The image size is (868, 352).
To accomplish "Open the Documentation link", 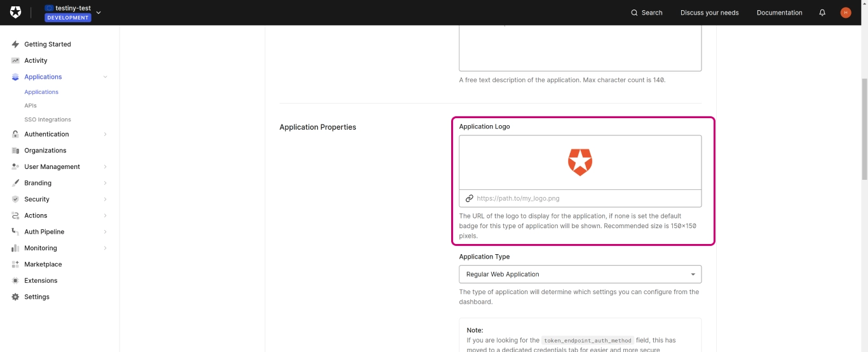I will 779,13.
